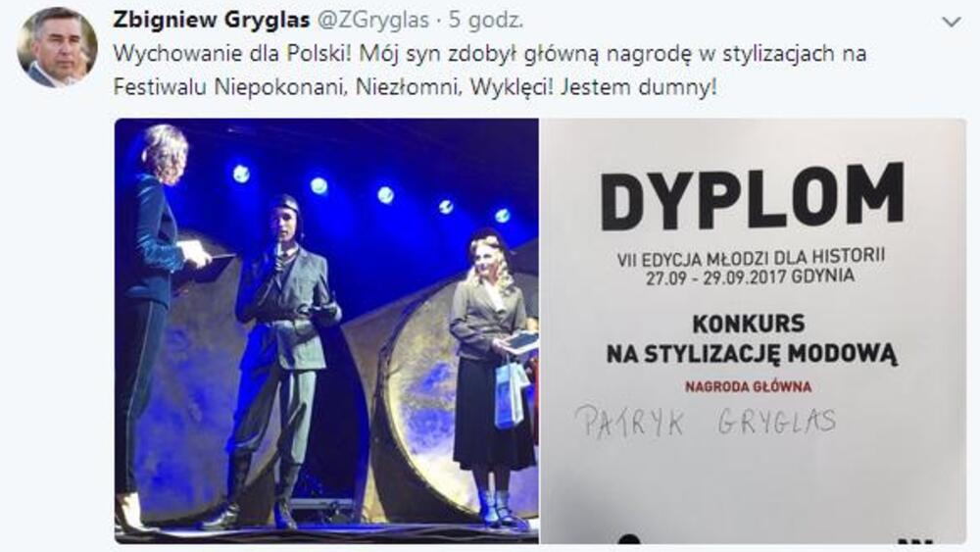The width and height of the screenshot is (980, 552).
Task: Open the stage photo thumbnail
Action: [326, 330]
